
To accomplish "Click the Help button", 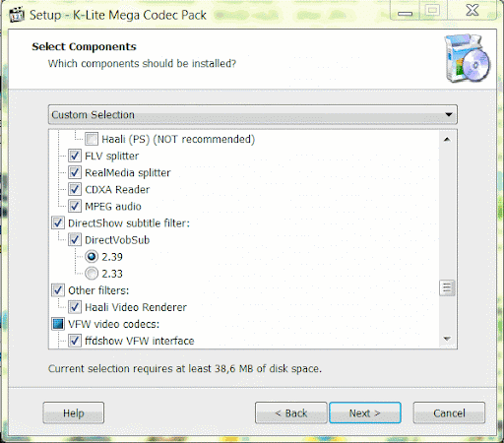I will 74,412.
